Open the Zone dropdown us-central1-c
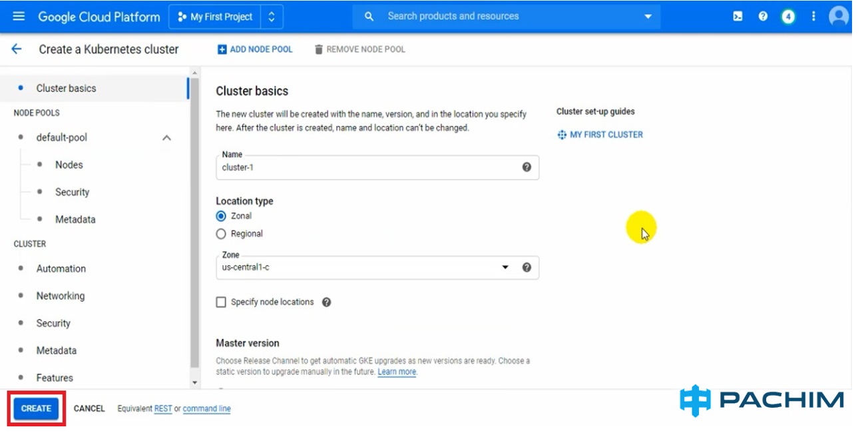The height and width of the screenshot is (443, 868). pos(377,267)
